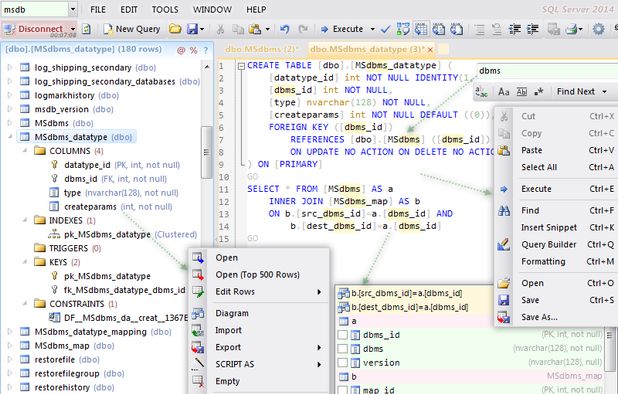Collapse the INDEXES folder
This screenshot has height=394, width=618.
25,220
